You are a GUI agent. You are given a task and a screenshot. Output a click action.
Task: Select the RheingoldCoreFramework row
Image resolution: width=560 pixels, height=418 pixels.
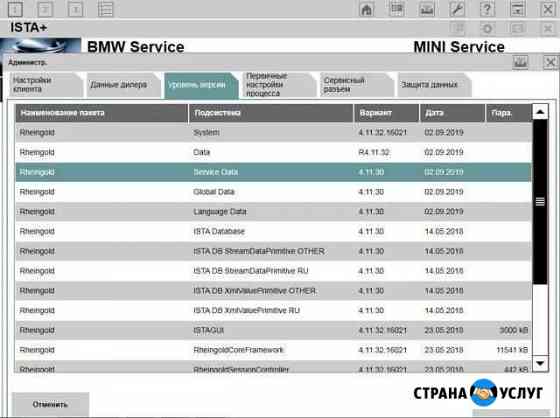pos(273,350)
